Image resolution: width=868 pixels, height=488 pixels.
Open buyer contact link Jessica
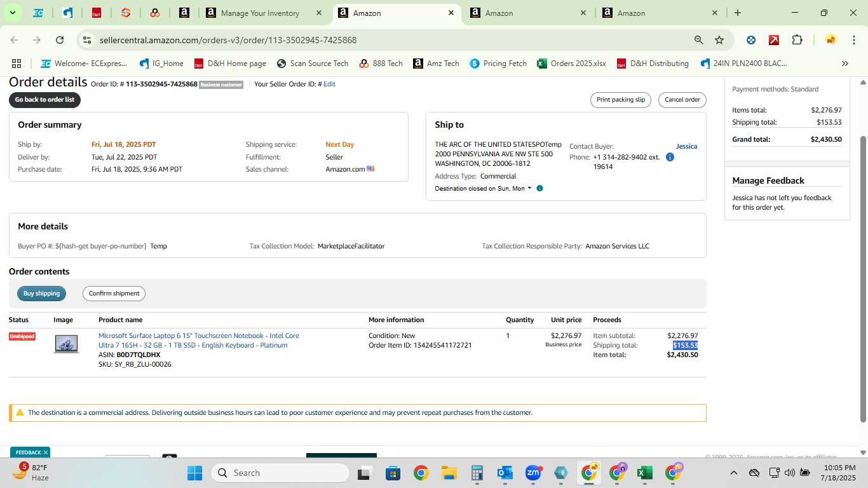tap(686, 146)
